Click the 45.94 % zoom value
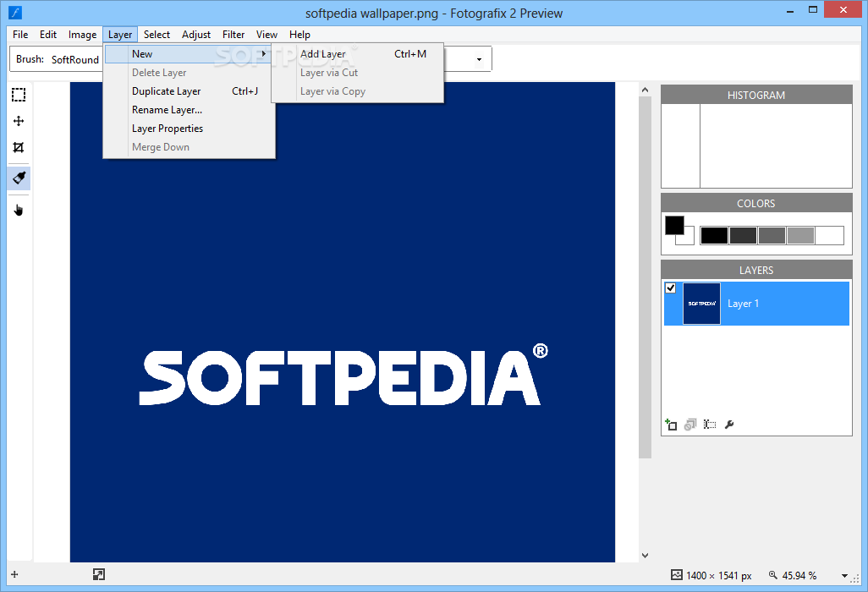The width and height of the screenshot is (868, 592). pos(799,575)
